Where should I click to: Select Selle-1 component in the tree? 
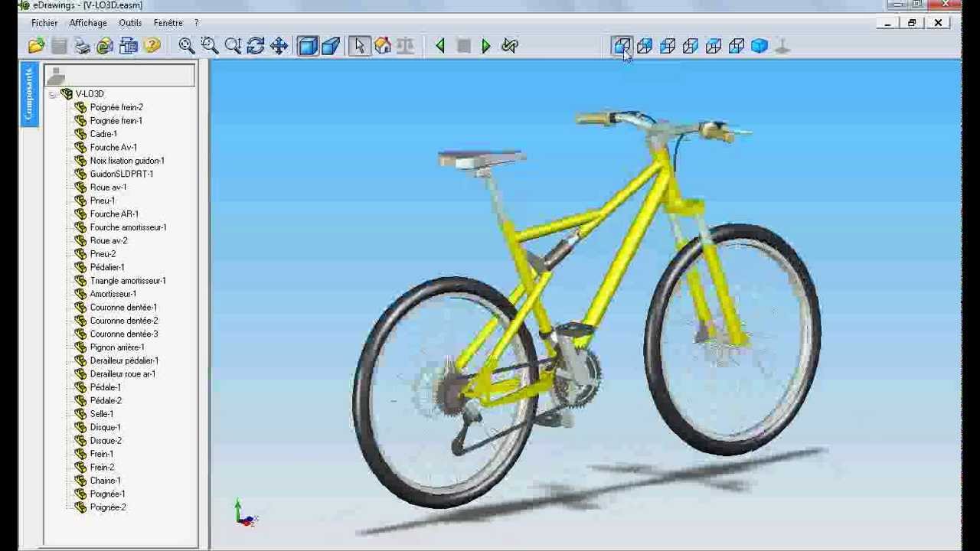101,414
